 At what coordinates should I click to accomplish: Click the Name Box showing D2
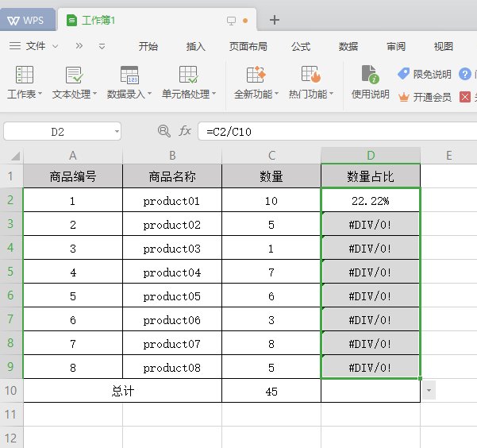point(57,132)
